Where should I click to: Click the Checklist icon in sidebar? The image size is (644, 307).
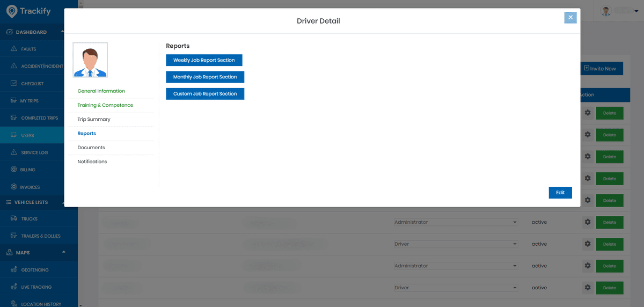[x=14, y=84]
